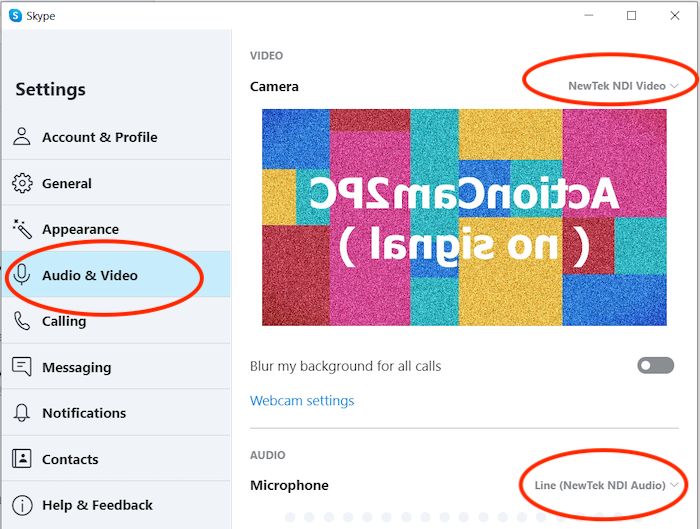Select Help & Feedback text label

(x=97, y=505)
